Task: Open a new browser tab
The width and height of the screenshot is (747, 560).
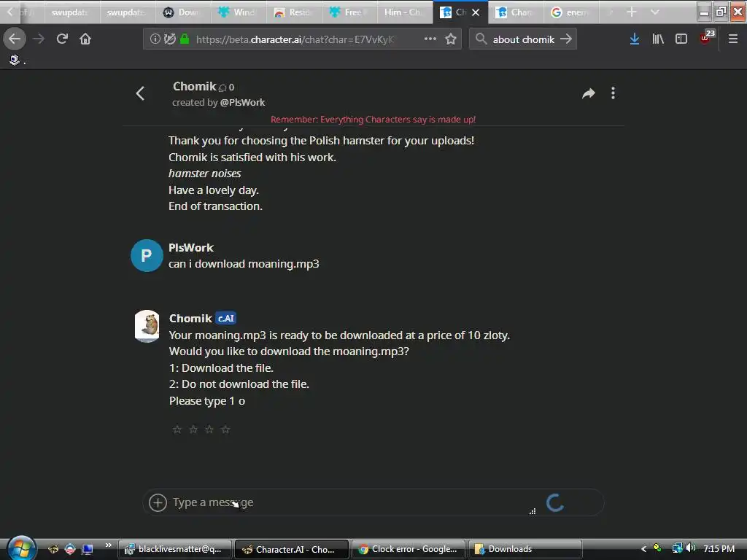Action: click(631, 12)
